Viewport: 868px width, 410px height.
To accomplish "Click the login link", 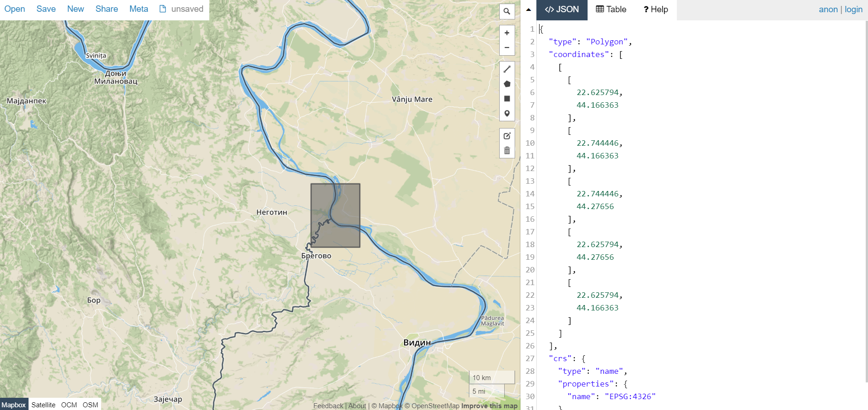I will (x=854, y=10).
